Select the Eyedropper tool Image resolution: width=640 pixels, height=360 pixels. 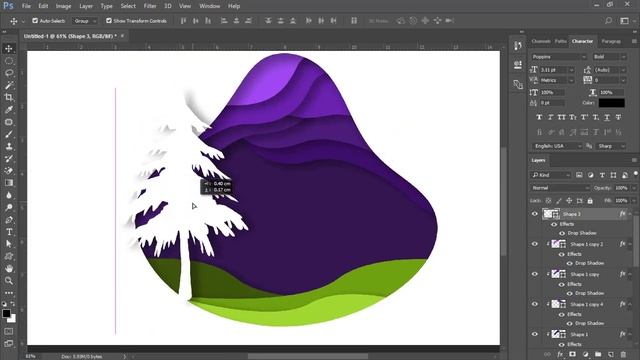point(9,110)
